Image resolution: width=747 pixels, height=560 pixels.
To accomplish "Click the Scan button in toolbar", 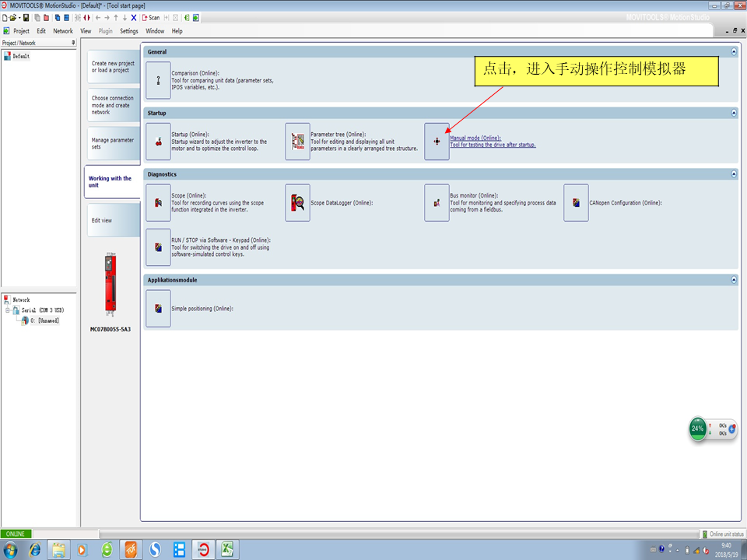I will (150, 17).
